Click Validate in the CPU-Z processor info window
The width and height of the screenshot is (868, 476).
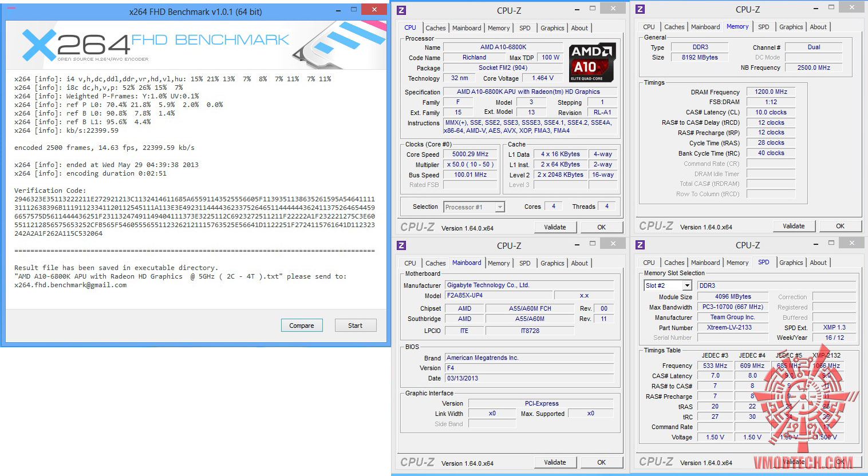click(x=555, y=227)
